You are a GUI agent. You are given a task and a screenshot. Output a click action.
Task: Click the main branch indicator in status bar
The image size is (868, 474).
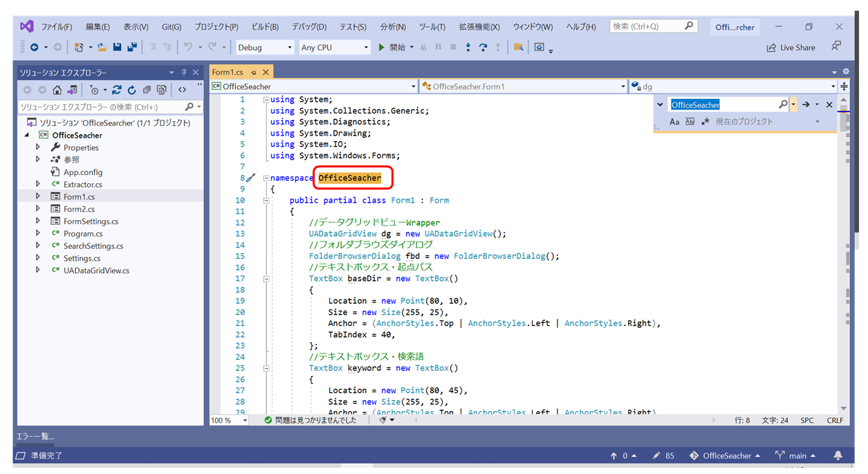click(x=796, y=456)
